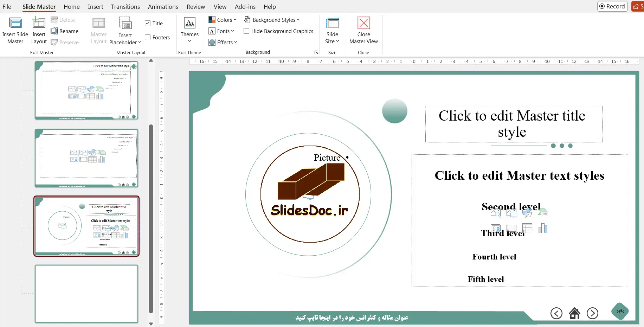Click the next arrow icon on slide

point(592,313)
